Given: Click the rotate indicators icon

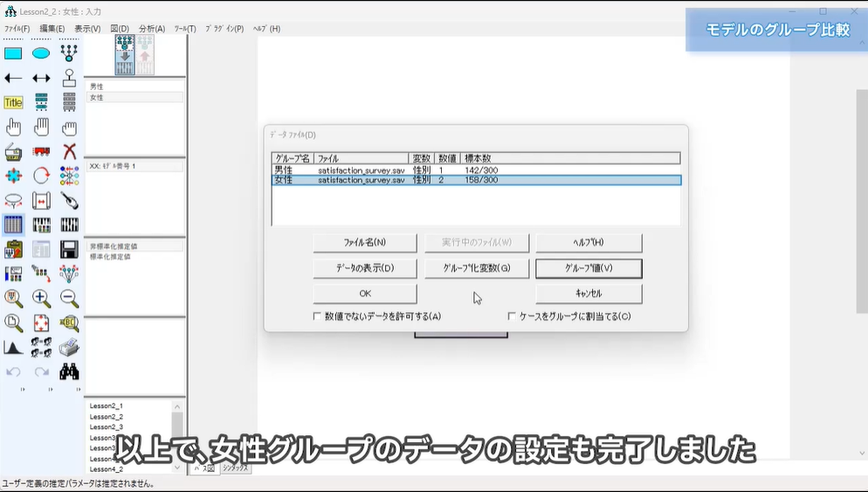Looking at the screenshot, I should coord(41,177).
